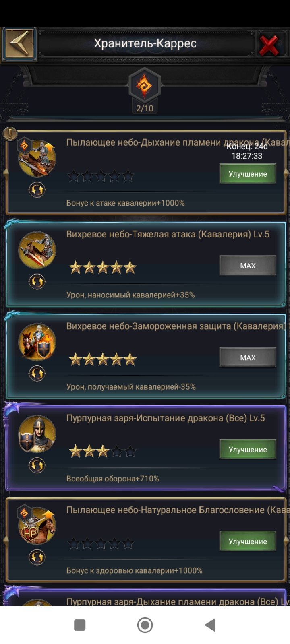Close the Хранитель-Каррес window with red X
Image resolution: width=290 pixels, height=644 pixels.
(x=269, y=45)
